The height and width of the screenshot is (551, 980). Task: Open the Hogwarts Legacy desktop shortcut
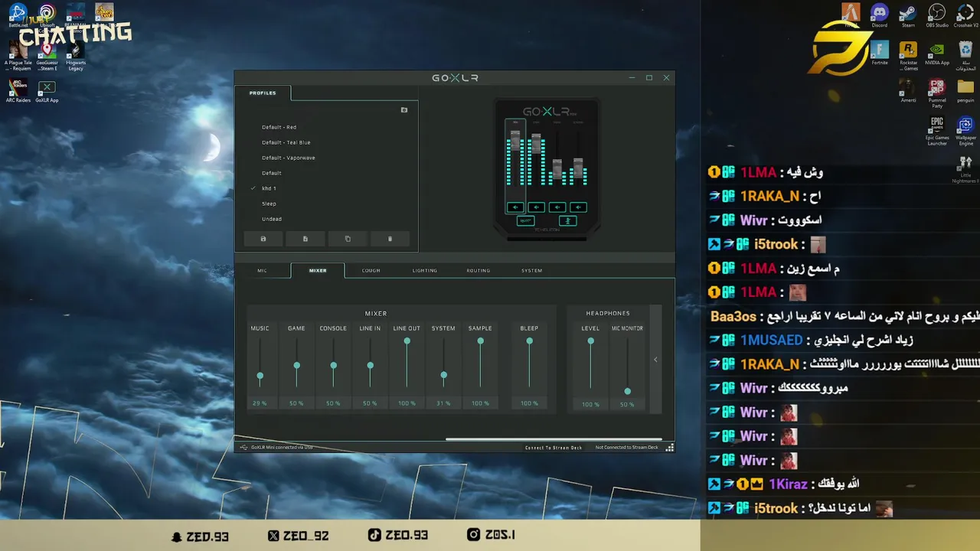(x=75, y=55)
